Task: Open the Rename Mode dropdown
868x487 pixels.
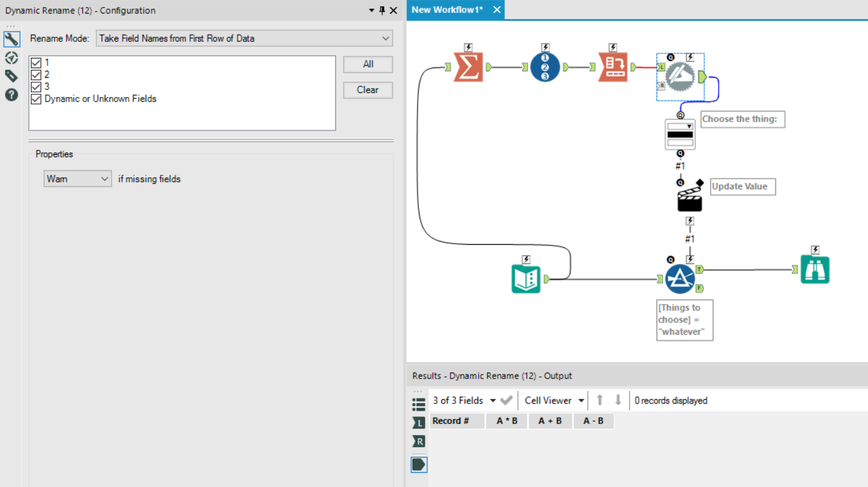Action: [x=244, y=39]
